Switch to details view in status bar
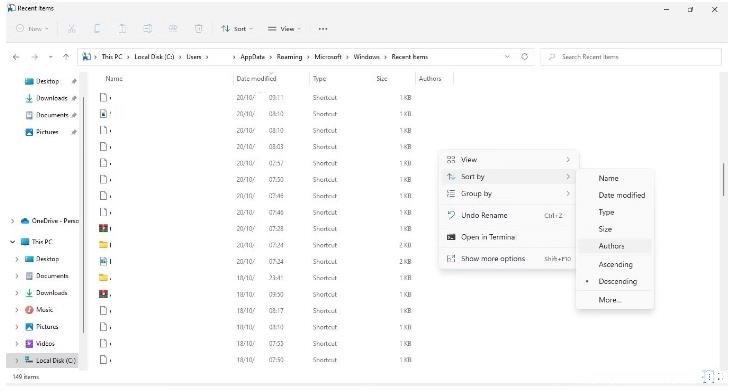738x392 pixels. click(x=708, y=376)
